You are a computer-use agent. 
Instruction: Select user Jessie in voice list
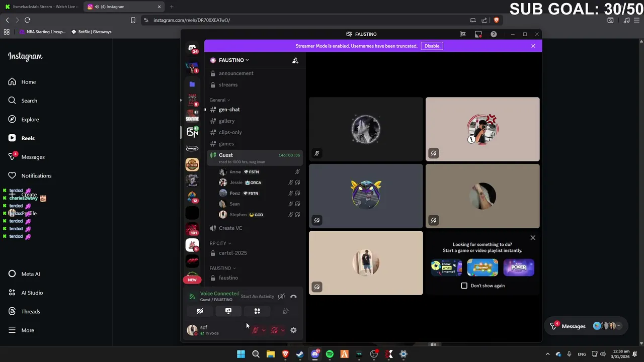point(259,183)
